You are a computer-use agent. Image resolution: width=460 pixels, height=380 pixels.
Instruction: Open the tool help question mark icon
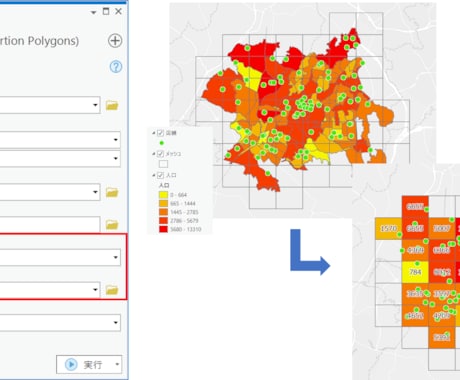(x=116, y=67)
